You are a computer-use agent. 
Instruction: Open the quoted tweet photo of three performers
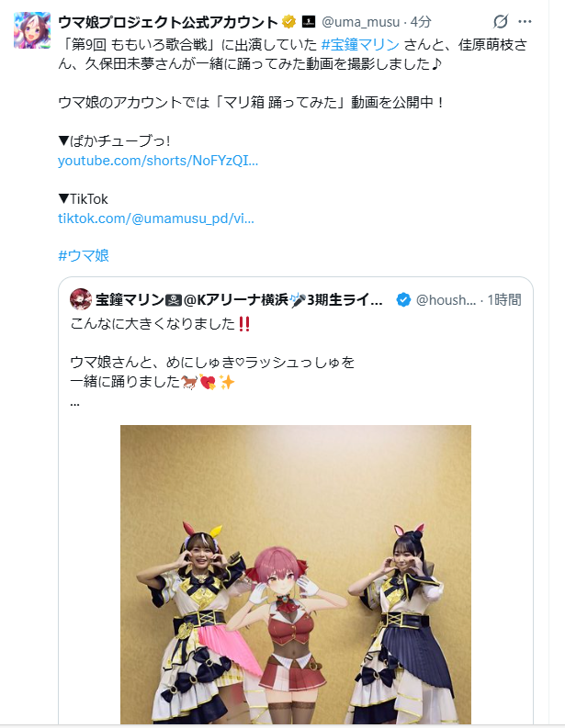296,575
